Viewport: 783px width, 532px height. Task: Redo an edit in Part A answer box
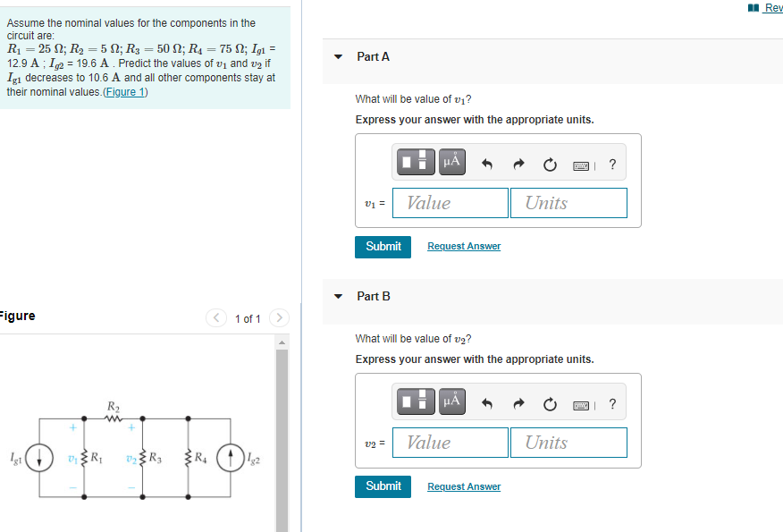518,162
